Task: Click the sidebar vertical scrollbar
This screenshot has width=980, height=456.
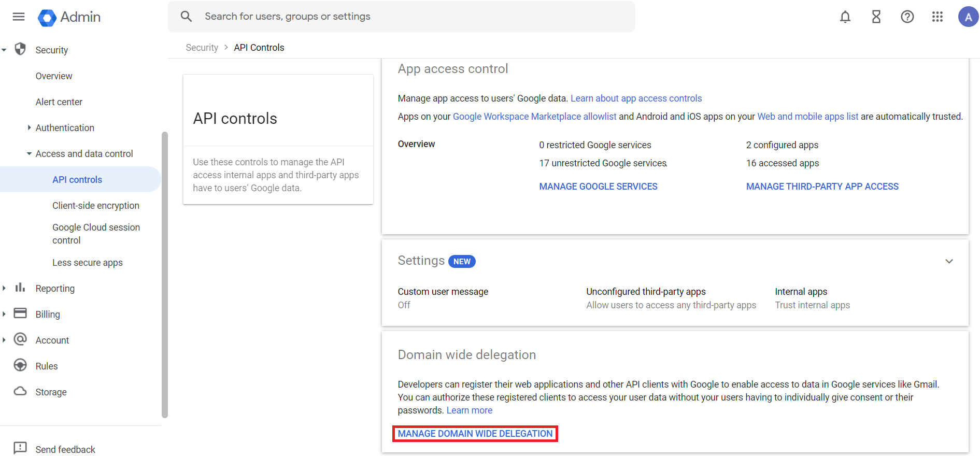Action: [165, 275]
